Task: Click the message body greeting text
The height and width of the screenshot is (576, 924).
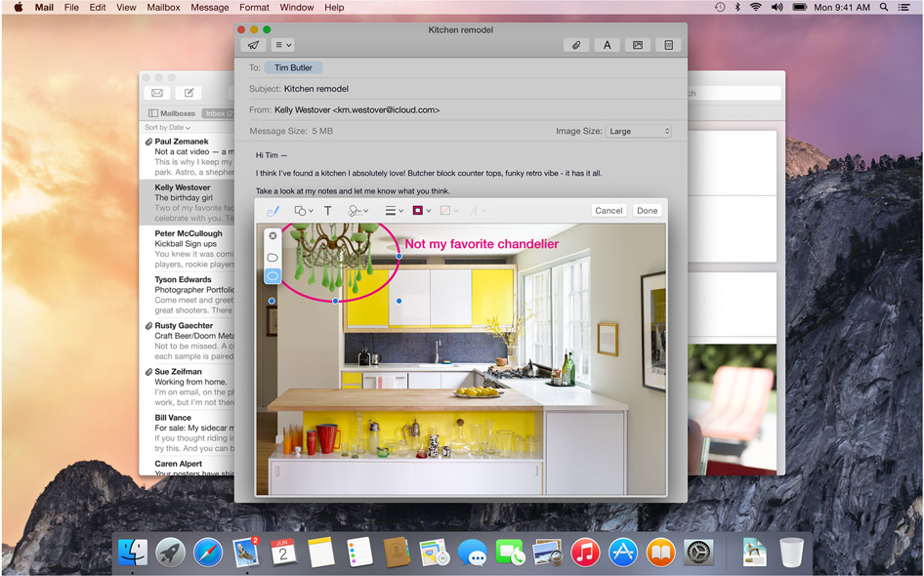Action: pos(272,155)
